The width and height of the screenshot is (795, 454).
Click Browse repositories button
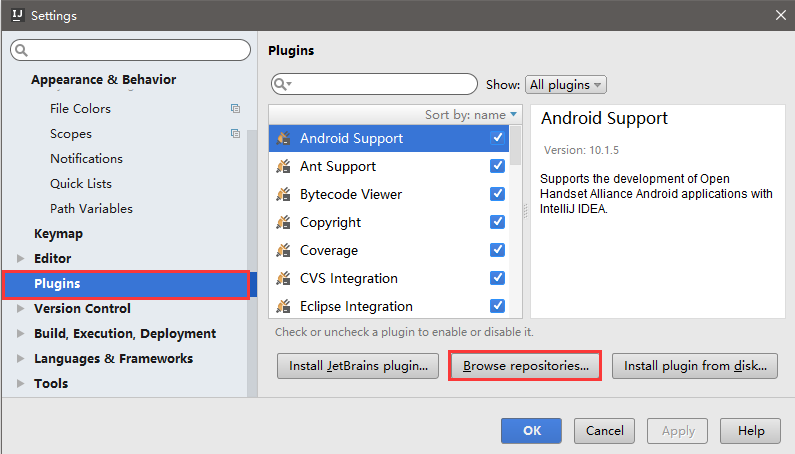tap(525, 366)
